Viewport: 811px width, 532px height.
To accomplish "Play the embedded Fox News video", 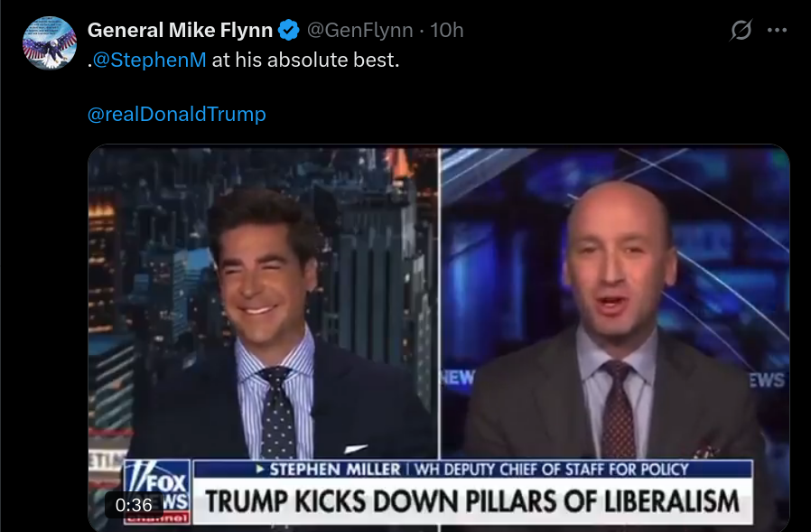I will point(439,338).
